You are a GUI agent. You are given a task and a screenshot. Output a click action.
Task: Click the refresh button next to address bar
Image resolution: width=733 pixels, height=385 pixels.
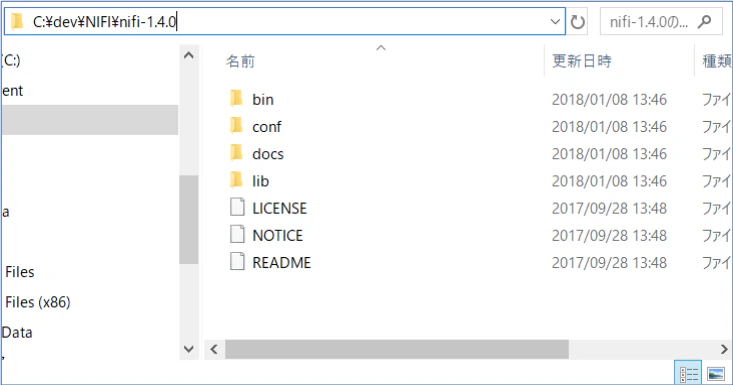[577, 21]
